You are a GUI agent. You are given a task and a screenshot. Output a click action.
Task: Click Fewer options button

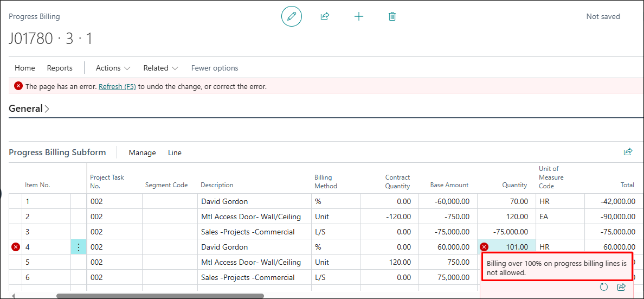coord(215,68)
